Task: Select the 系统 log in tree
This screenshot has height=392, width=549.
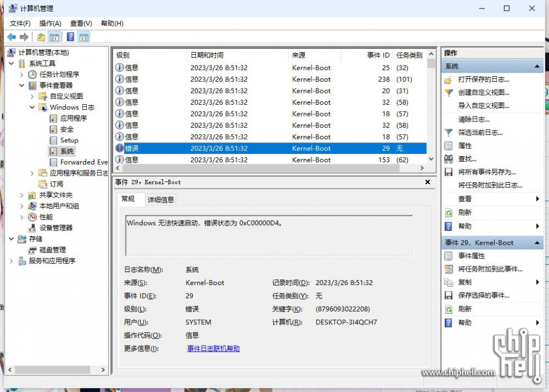Action: point(67,151)
